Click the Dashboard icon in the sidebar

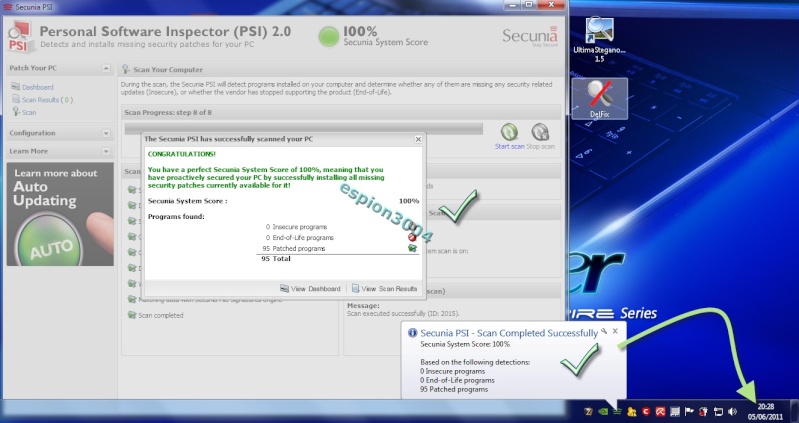click(15, 87)
